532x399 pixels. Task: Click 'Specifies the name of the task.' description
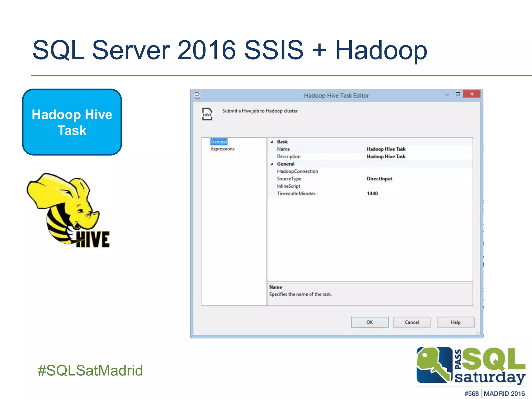[x=301, y=294]
